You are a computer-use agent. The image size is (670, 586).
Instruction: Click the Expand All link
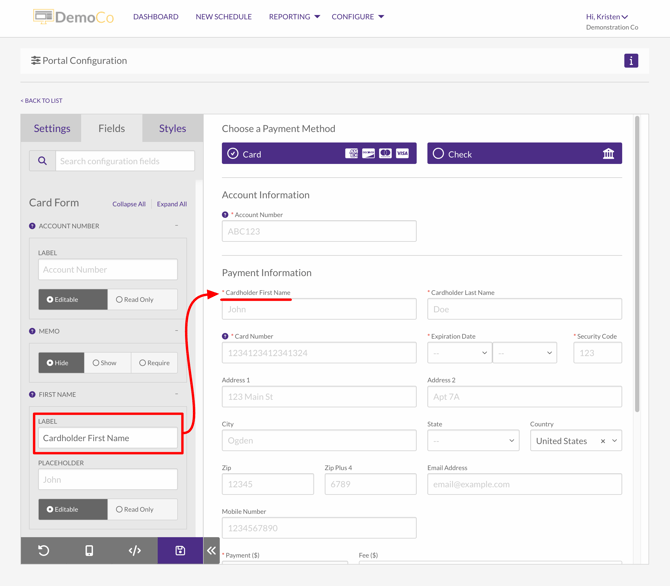[172, 204]
